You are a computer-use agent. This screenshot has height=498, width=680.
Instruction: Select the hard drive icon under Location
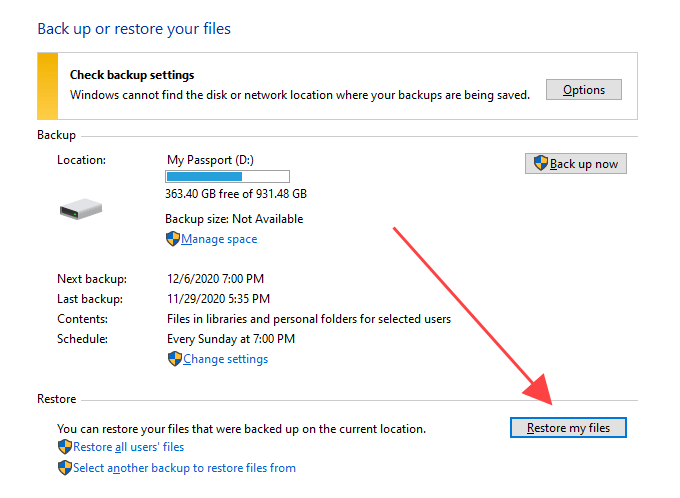(80, 210)
